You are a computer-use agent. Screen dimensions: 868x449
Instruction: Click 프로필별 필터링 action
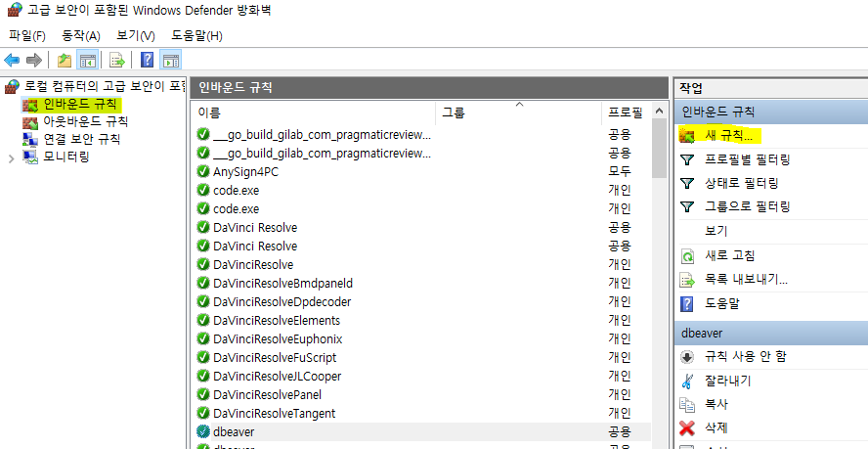(x=747, y=159)
